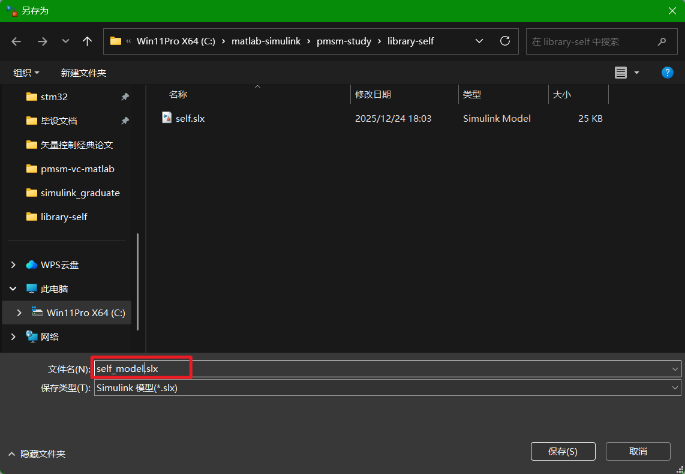Viewport: 685px width, 474px height.
Task: Change view layout icon
Action: pyautogui.click(x=621, y=73)
